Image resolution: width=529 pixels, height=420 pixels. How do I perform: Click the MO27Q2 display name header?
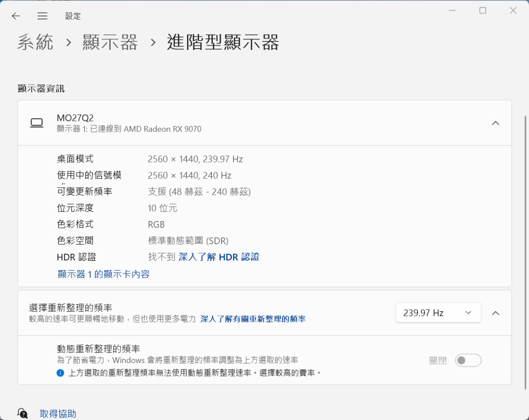click(x=75, y=118)
